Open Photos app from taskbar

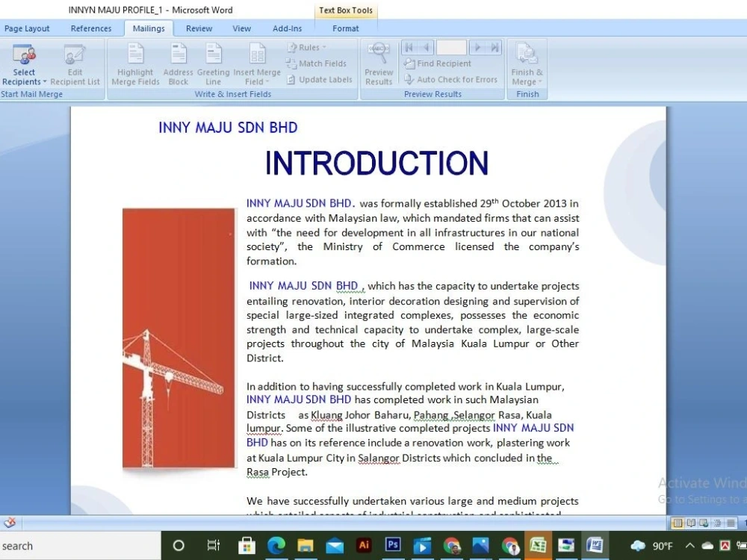(480, 546)
